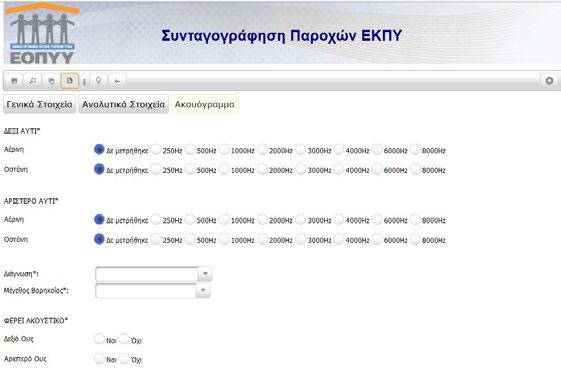
Task: Pick 500Hz in ΔΕΞΙ ΑΥΤΙ Οστέινη row
Action: click(190, 169)
